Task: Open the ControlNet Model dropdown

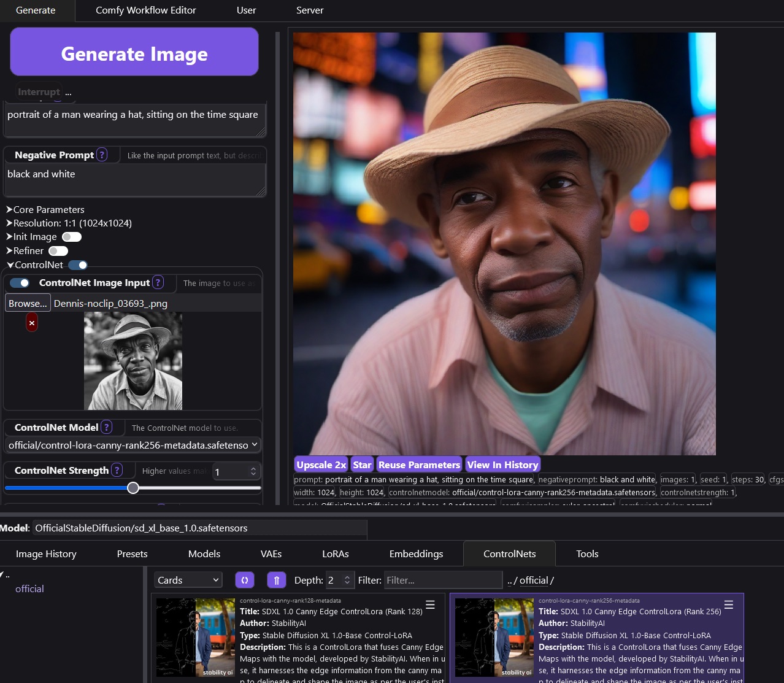Action: click(x=133, y=445)
